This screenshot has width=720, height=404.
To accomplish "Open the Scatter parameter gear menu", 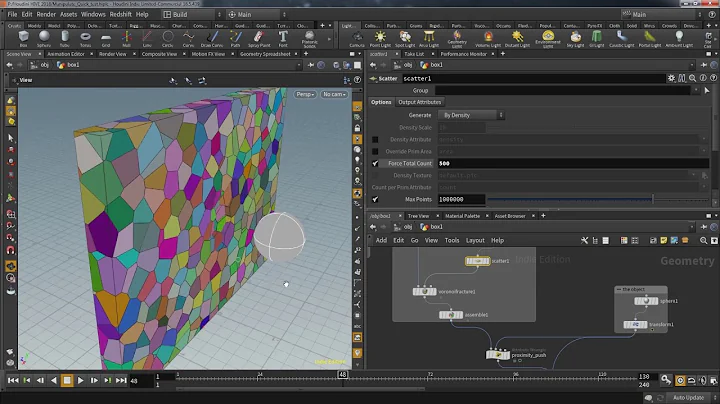I will 671,79.
